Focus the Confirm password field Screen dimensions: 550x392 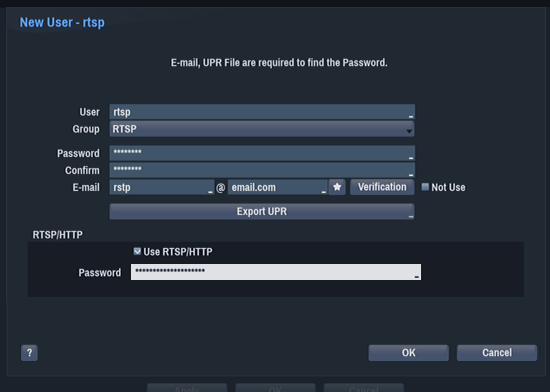[x=262, y=170]
